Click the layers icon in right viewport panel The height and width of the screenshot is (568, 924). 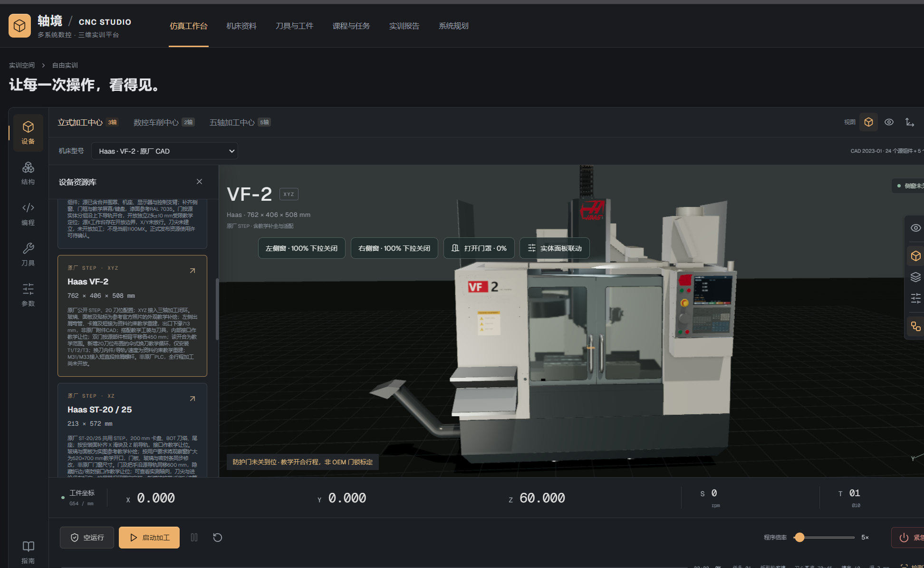pos(915,277)
